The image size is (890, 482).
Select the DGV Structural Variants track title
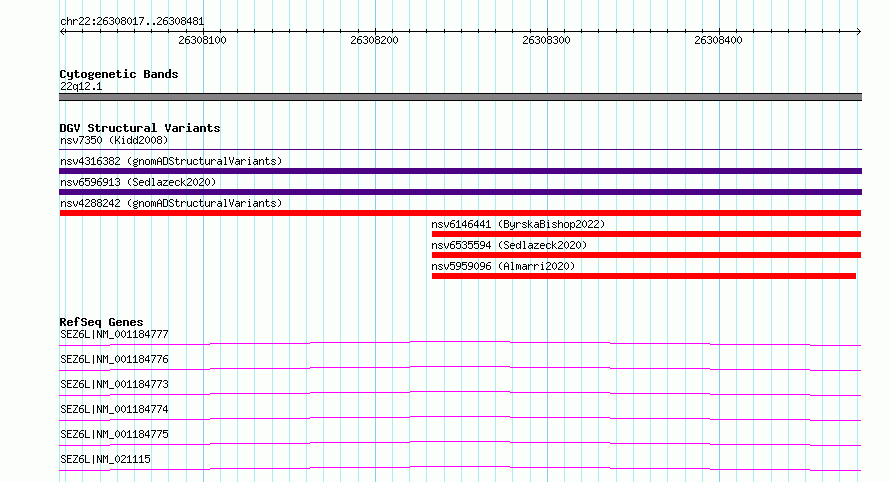click(x=140, y=128)
